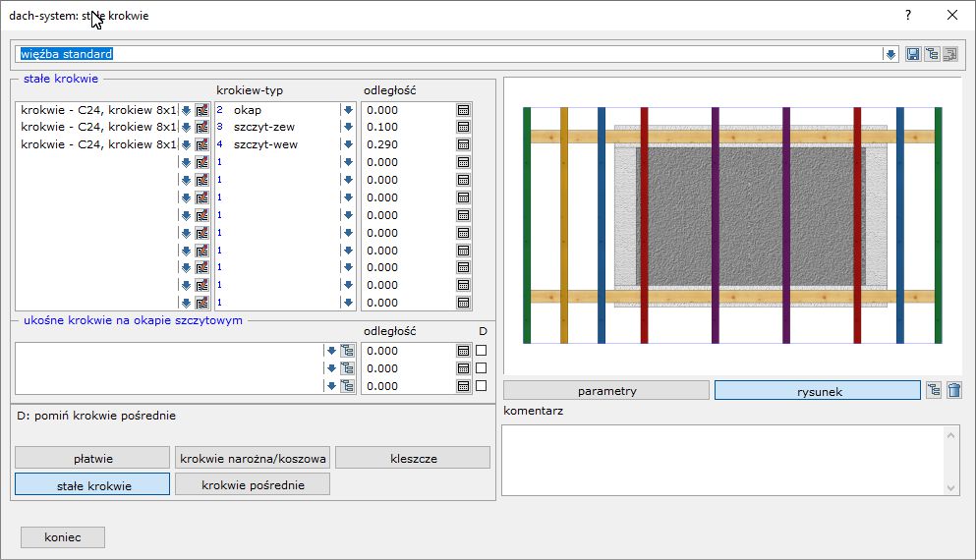976x560 pixels.
Task: Open calculator in the fifth distance row
Action: (463, 180)
